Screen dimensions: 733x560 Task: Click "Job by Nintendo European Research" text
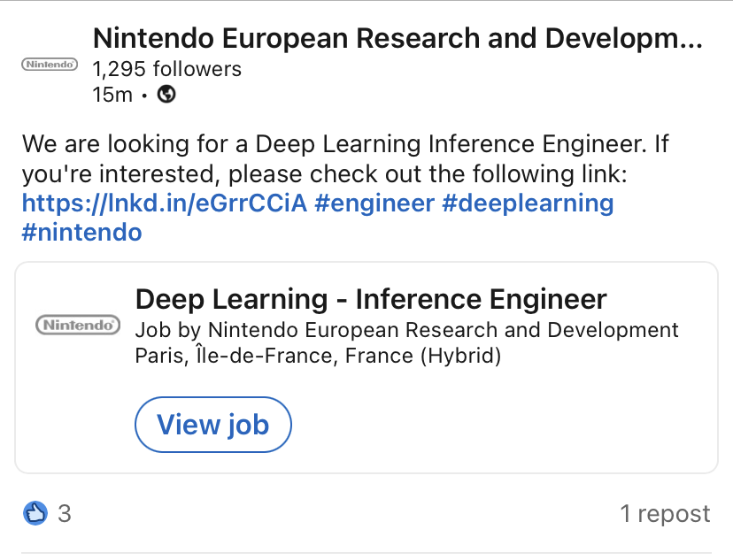(406, 330)
